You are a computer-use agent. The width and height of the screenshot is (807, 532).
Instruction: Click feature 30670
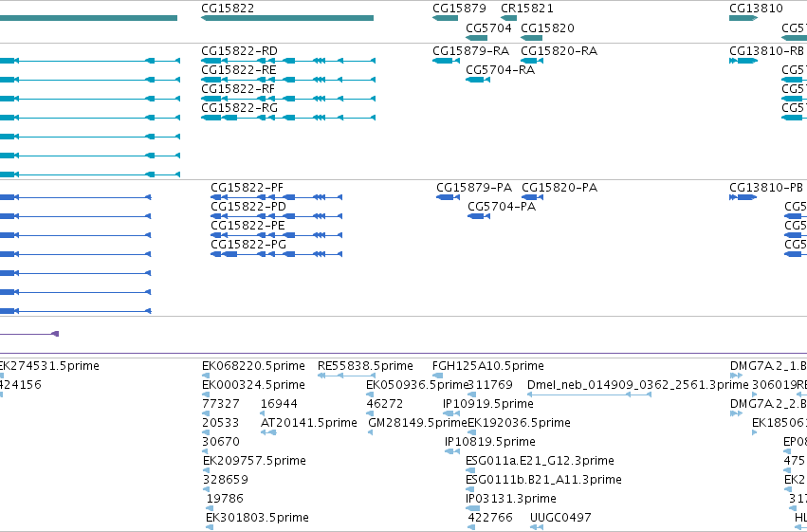pos(206,451)
